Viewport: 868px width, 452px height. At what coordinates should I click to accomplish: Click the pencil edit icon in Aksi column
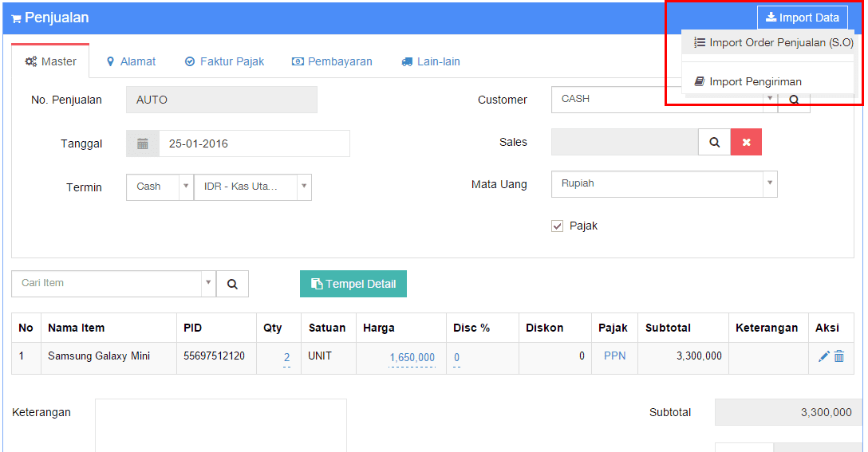tap(824, 356)
